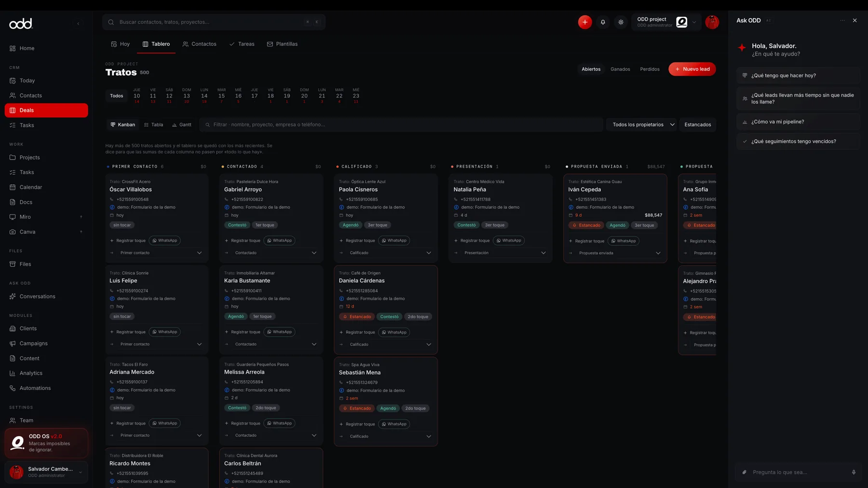Click the microphone icon in Ask ODD
This screenshot has width=868, height=488.
854,472
